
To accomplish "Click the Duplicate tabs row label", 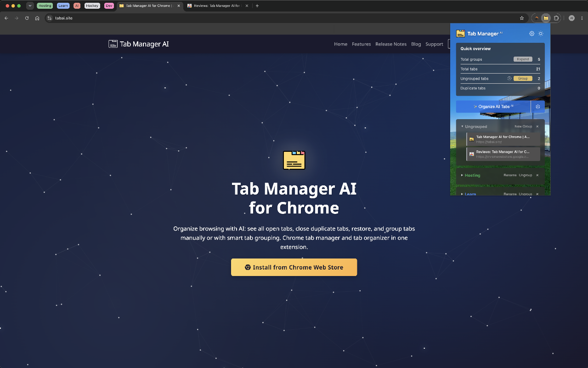I will pyautogui.click(x=473, y=88).
